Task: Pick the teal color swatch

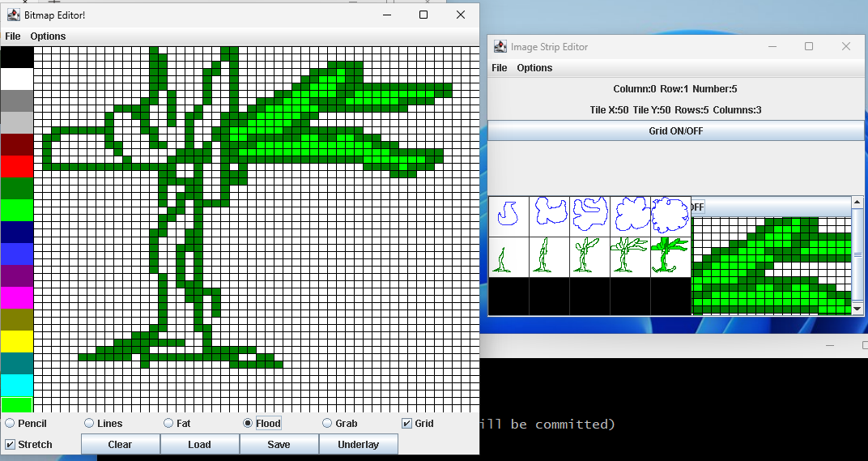Action: pos(17,364)
